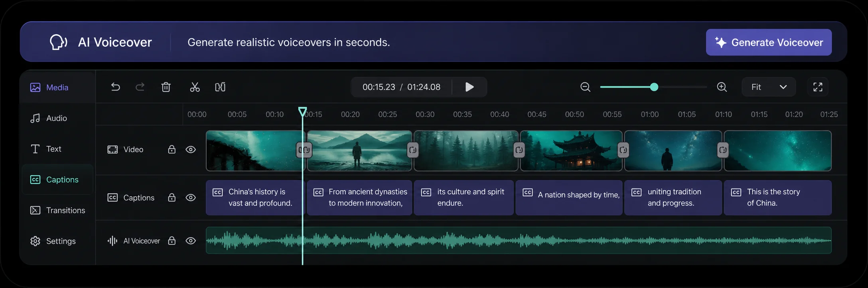This screenshot has width=868, height=288.
Task: Click the zoom in magnifier icon
Action: [722, 87]
